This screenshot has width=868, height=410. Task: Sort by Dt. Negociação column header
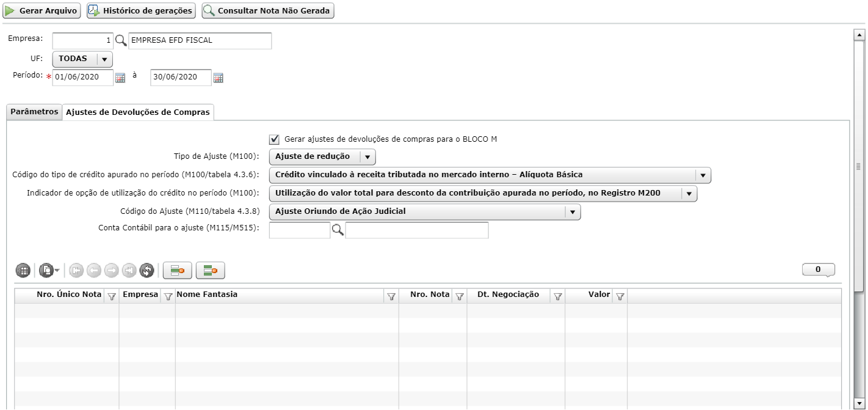(508, 295)
